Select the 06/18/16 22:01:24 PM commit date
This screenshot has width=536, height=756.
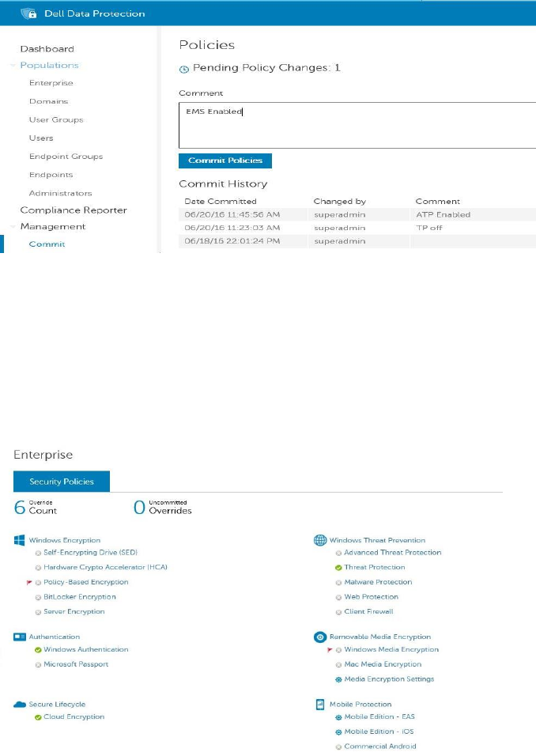pos(232,241)
